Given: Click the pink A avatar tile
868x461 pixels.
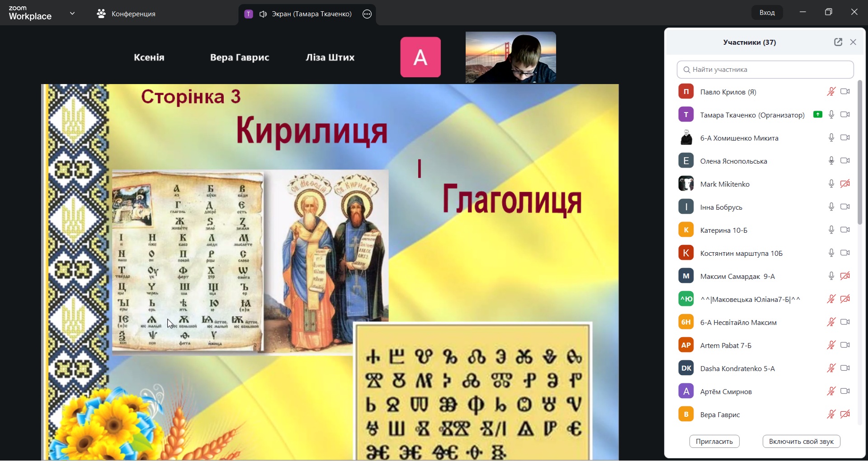Looking at the screenshot, I should point(420,57).
